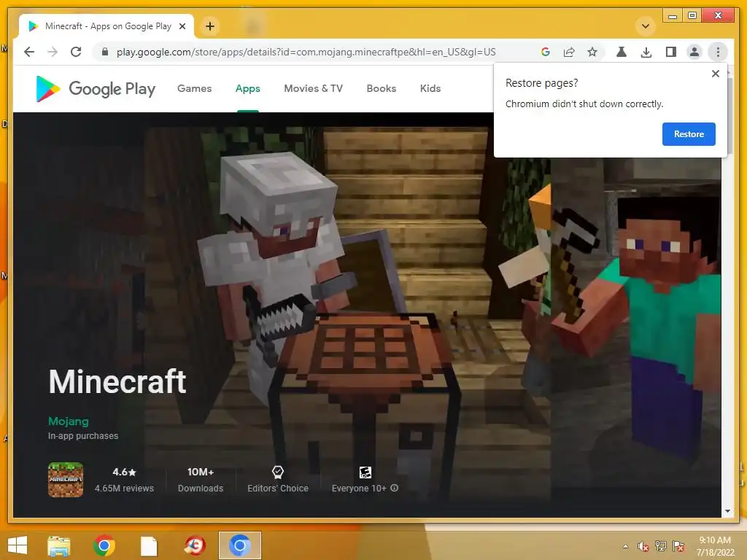747x560 pixels.
Task: Open the Chromium three-dot menu
Action: [718, 52]
